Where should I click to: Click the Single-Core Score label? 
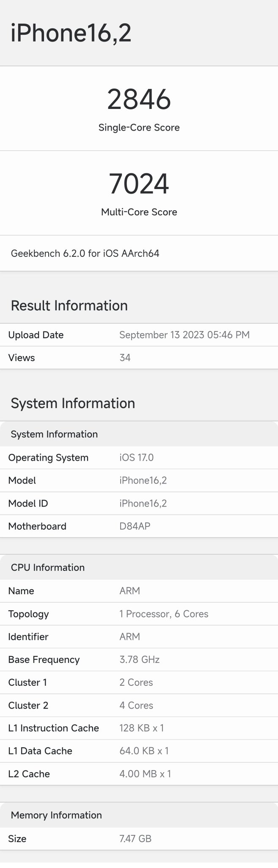[x=139, y=128]
